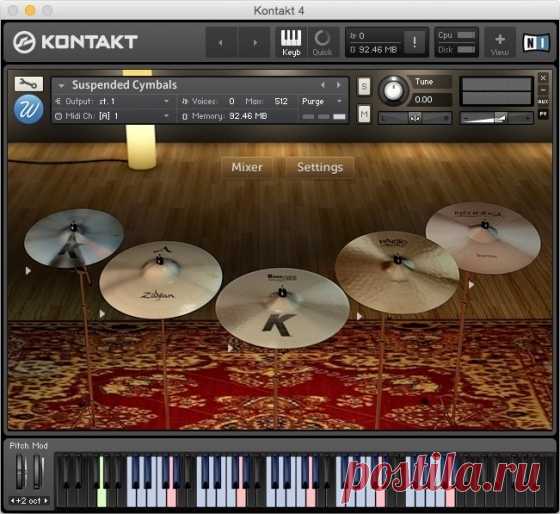Adjust the pan slider below Tune knob
The width and height of the screenshot is (560, 514).
[x=415, y=118]
